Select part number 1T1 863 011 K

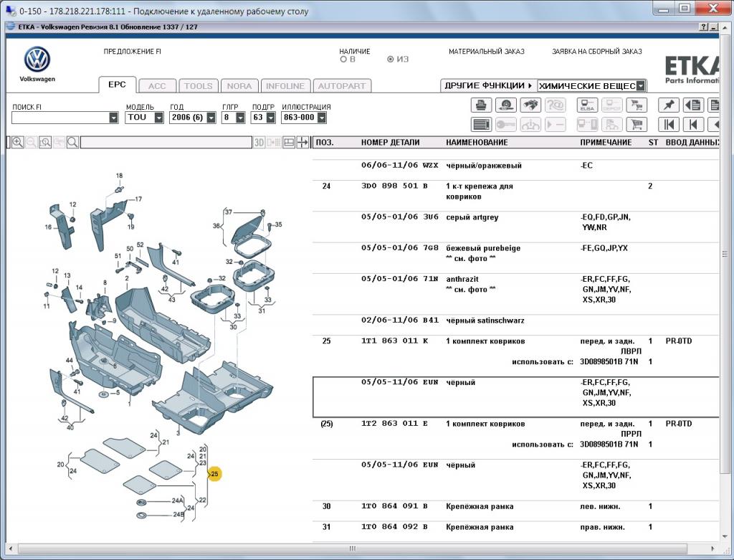395,341
